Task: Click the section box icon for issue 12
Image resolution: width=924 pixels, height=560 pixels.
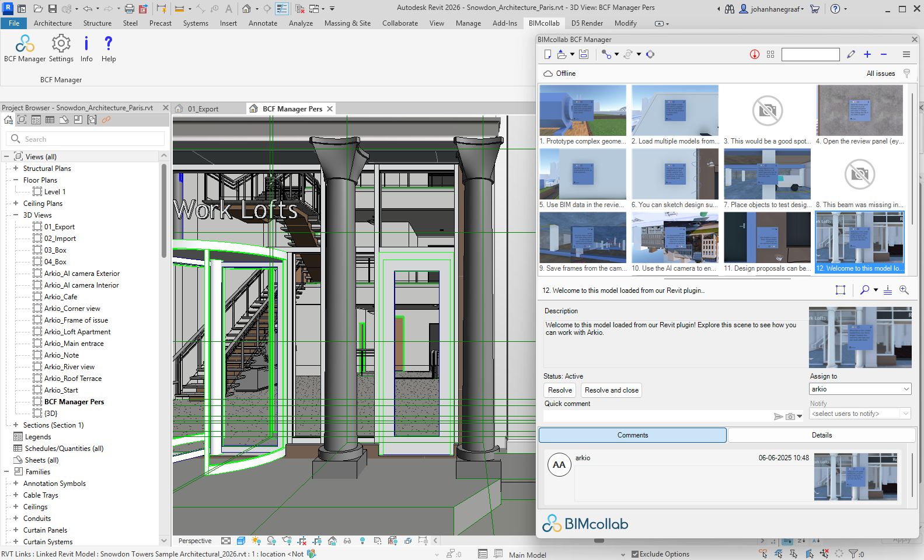Action: click(x=841, y=290)
